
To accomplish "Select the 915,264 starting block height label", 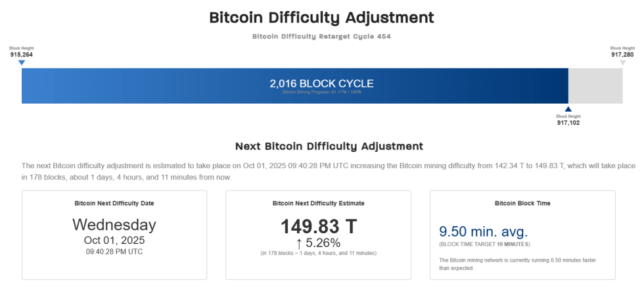I will click(x=22, y=55).
